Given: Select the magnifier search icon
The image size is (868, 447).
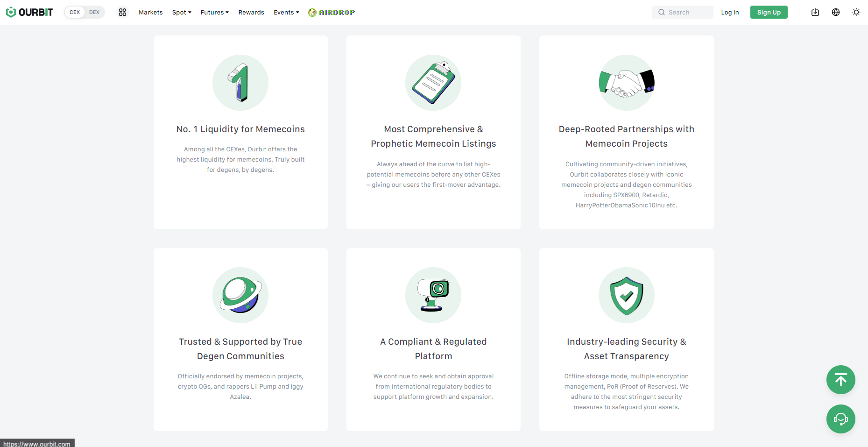Looking at the screenshot, I should pyautogui.click(x=662, y=12).
